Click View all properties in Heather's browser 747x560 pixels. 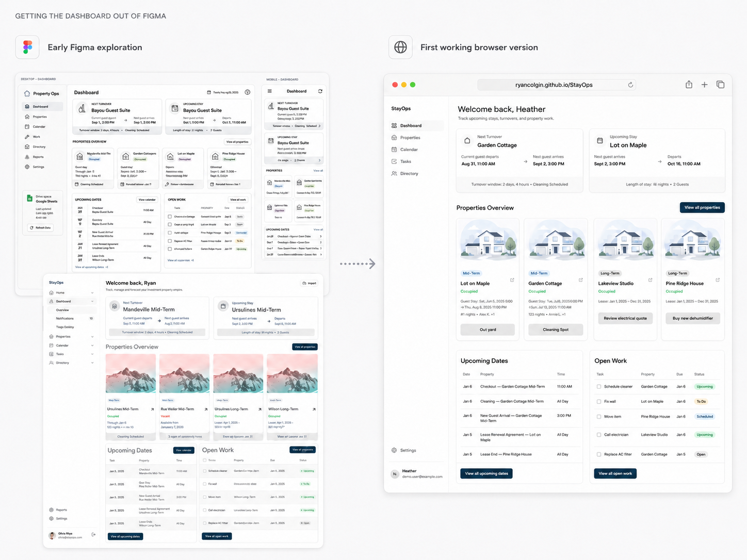tap(702, 207)
